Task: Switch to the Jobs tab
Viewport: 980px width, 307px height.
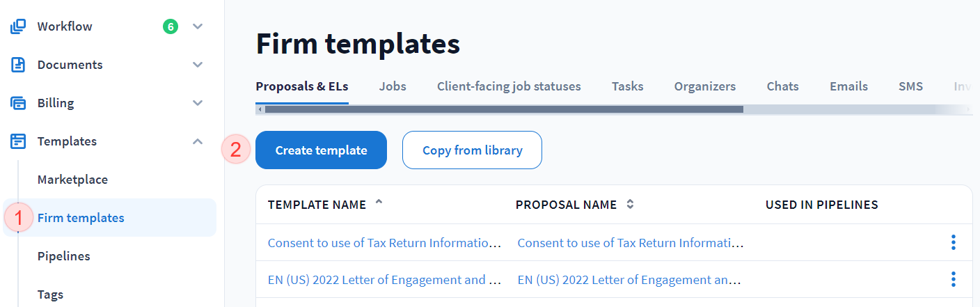Action: pos(393,86)
